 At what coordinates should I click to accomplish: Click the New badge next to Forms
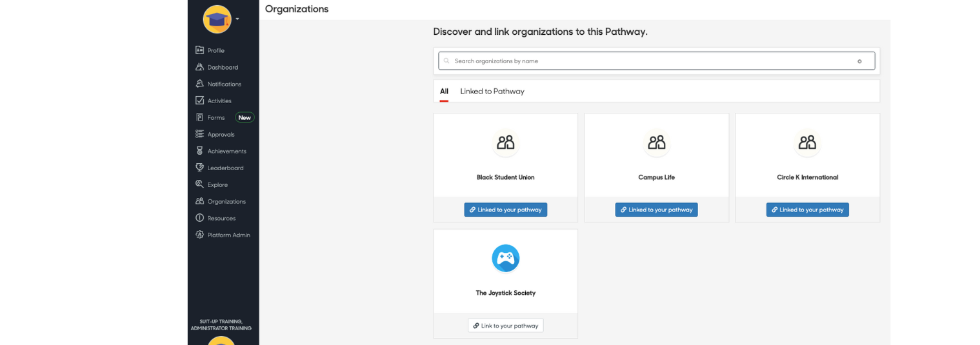[245, 117]
